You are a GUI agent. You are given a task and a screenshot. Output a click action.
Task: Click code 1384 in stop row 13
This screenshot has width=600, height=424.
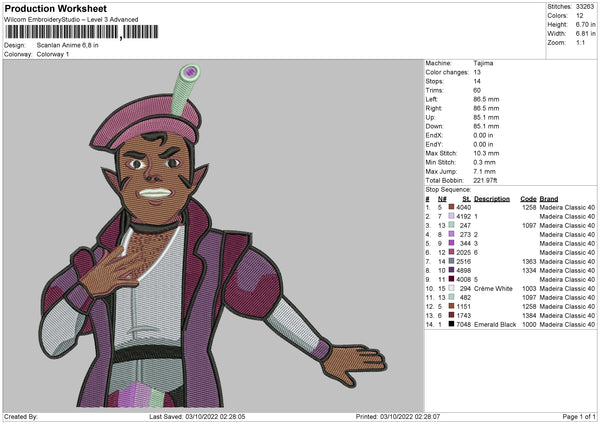(x=529, y=315)
